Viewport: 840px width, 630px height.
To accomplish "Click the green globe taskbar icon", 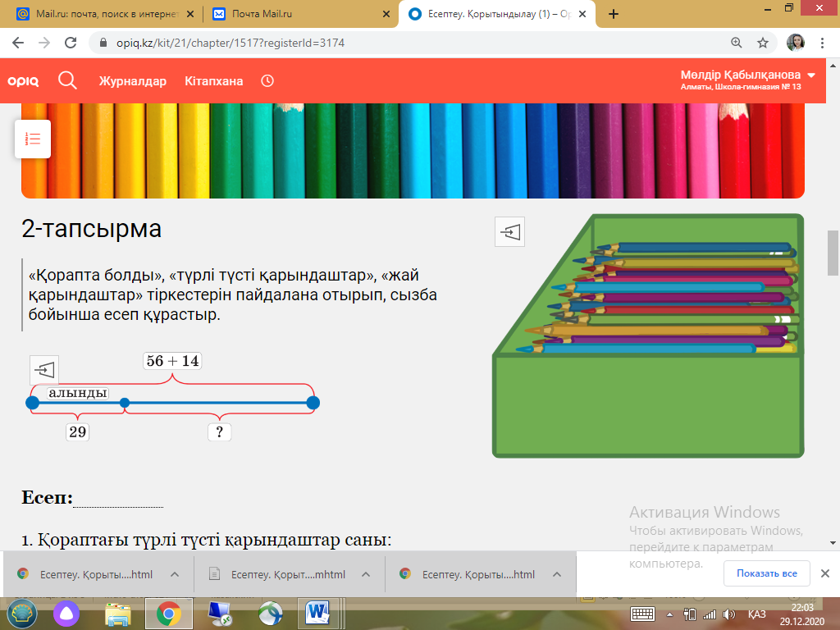I will pyautogui.click(x=271, y=614).
